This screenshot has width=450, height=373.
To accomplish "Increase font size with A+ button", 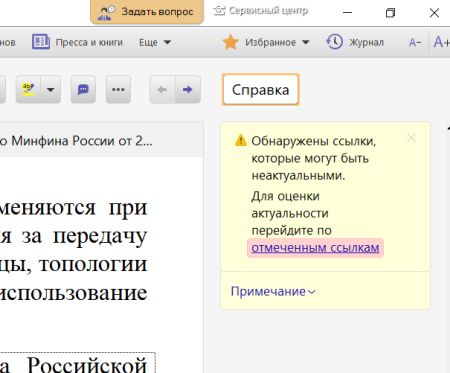I will pos(441,42).
